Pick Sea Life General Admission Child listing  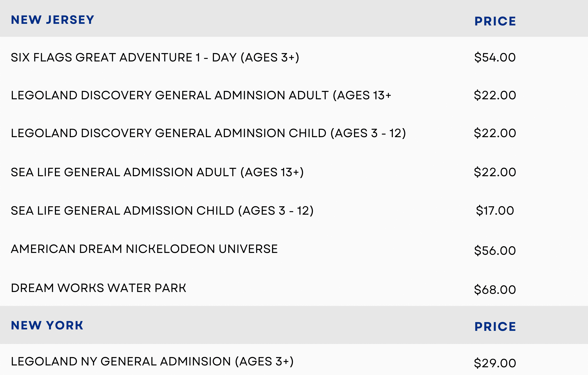(162, 211)
